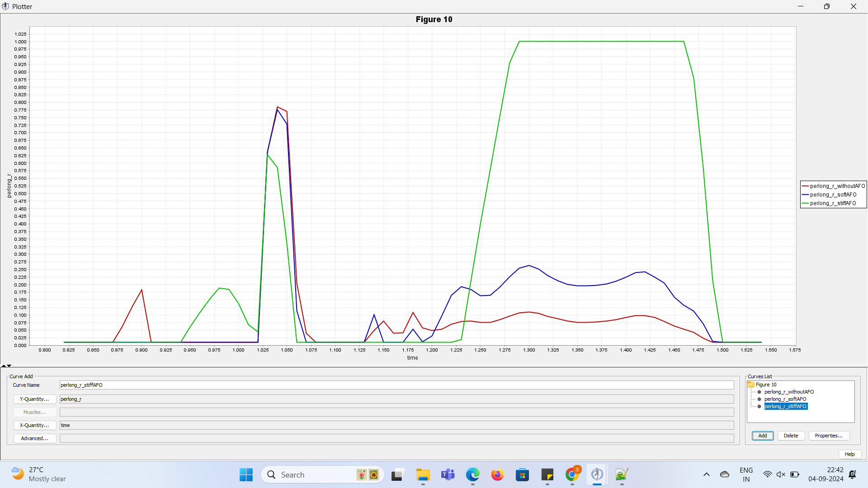Select perlong_r_stiffAFO in Curves List

(786, 406)
